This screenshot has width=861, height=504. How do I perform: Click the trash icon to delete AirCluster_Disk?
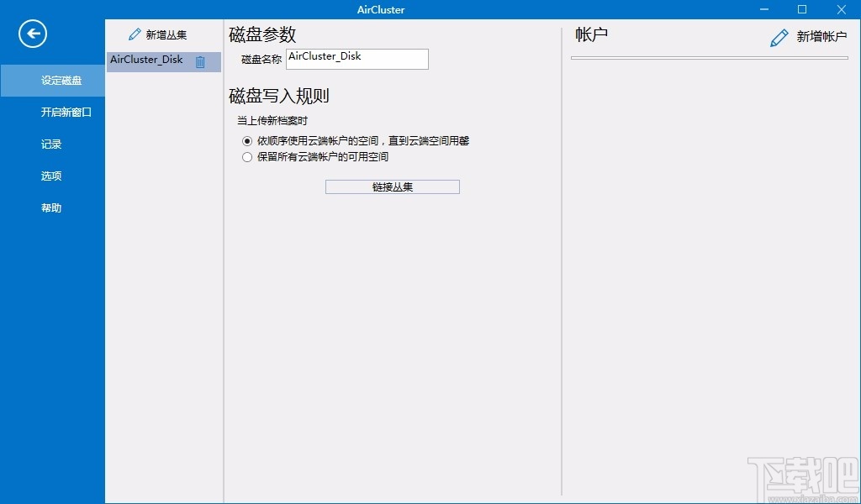tap(201, 60)
